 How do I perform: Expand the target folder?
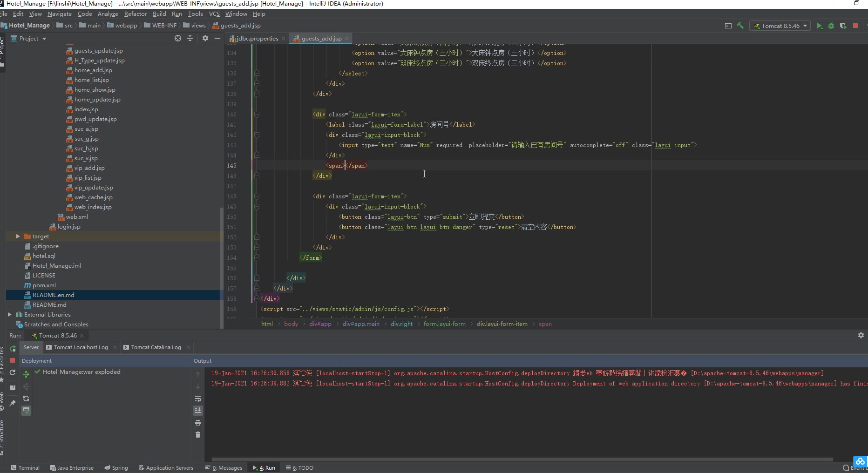[18, 236]
